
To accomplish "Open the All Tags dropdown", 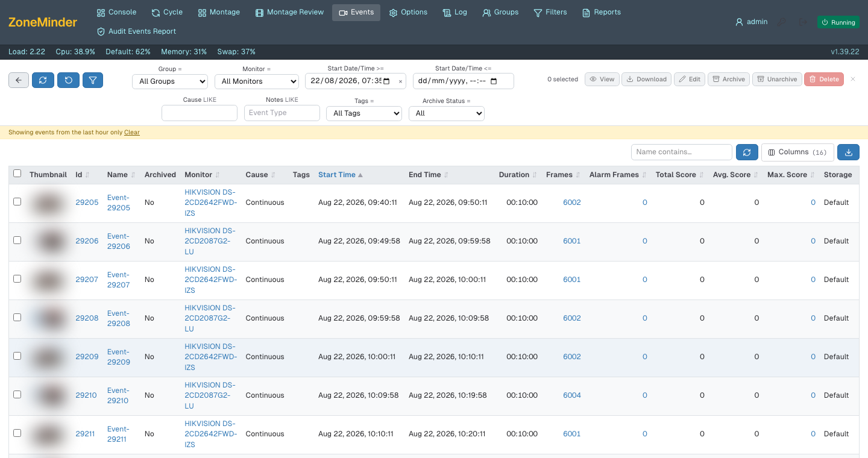I will (x=364, y=113).
